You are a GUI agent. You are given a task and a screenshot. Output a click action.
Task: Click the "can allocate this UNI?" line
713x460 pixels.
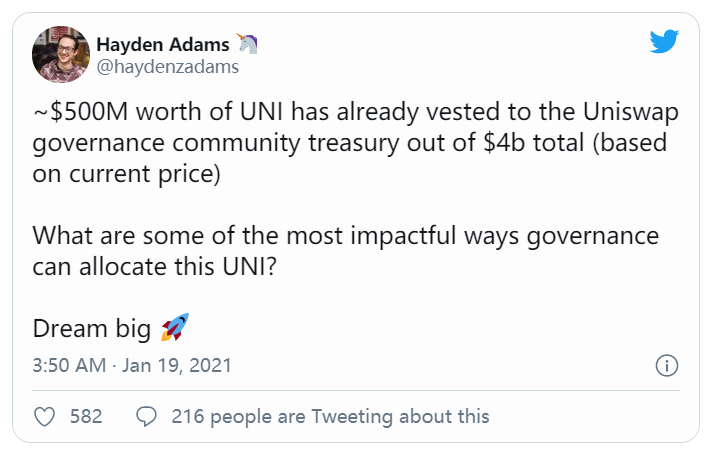coord(159,266)
